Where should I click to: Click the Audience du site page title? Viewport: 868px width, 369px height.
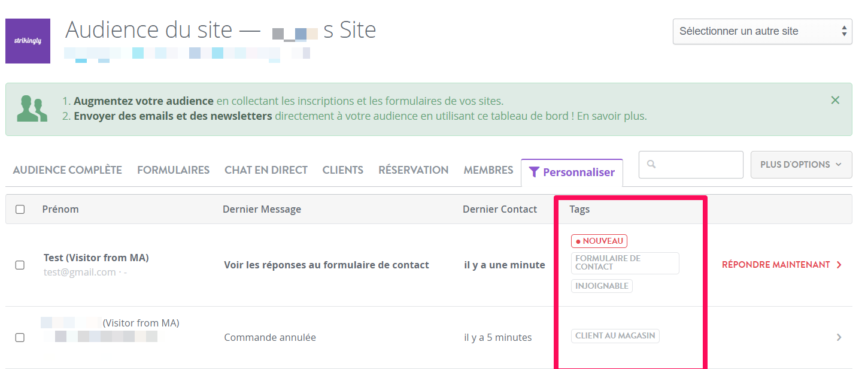point(221,29)
